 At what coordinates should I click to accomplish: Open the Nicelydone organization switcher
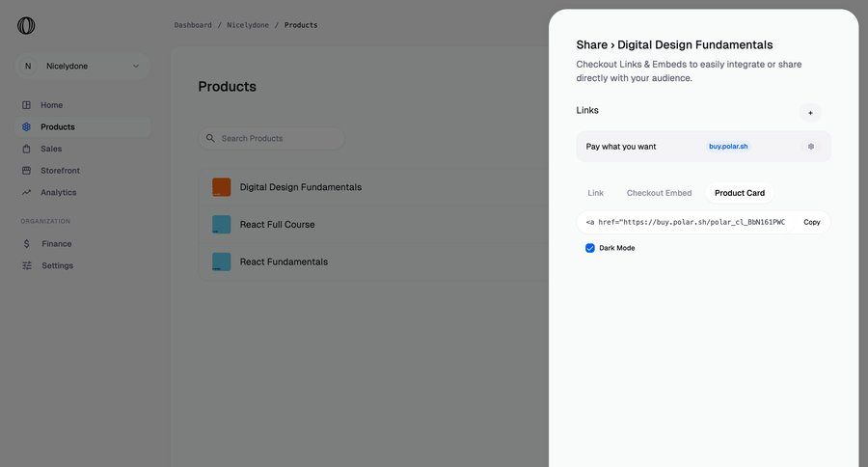tap(83, 66)
